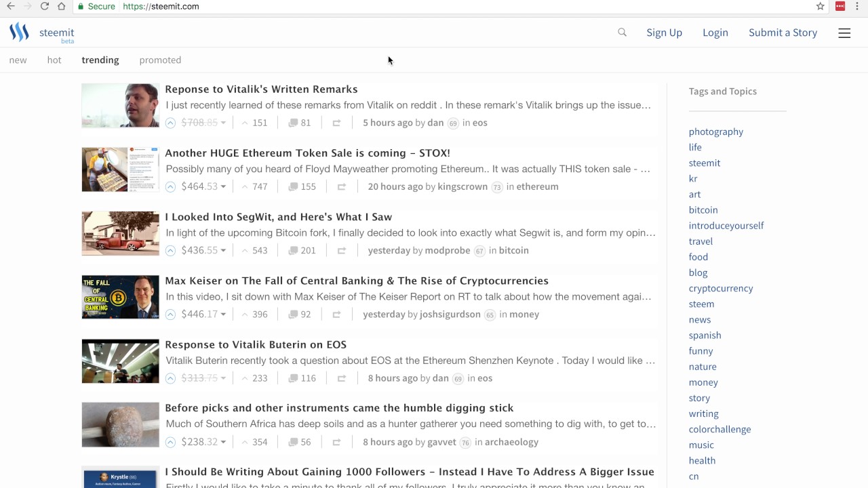Click the Steemit logo icon
This screenshot has width=868, height=488.
[x=19, y=33]
